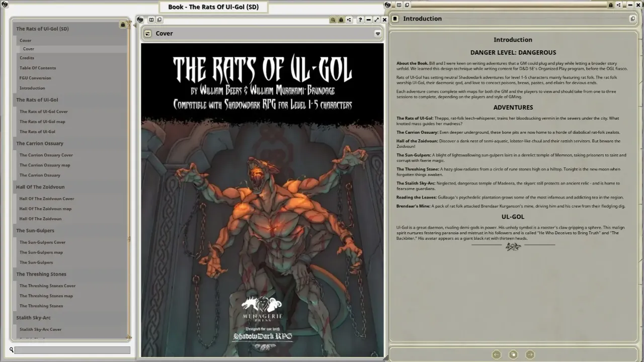This screenshot has height=362, width=644.
Task: Open 'Stalith Sky-Arc Cover' page
Action: 40,329
